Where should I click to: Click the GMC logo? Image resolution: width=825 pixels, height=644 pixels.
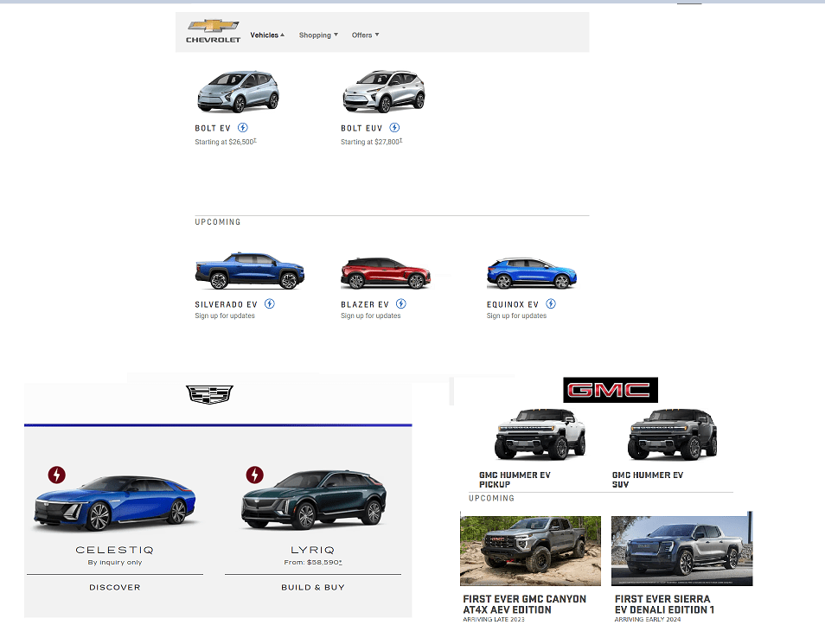611,390
